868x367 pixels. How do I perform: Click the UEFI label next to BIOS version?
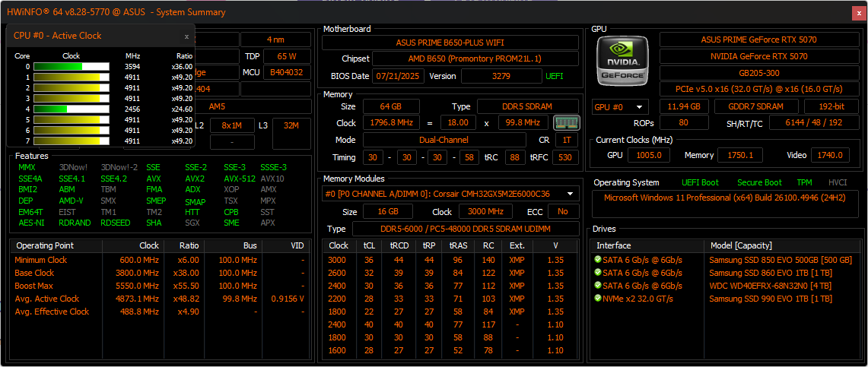[555, 76]
